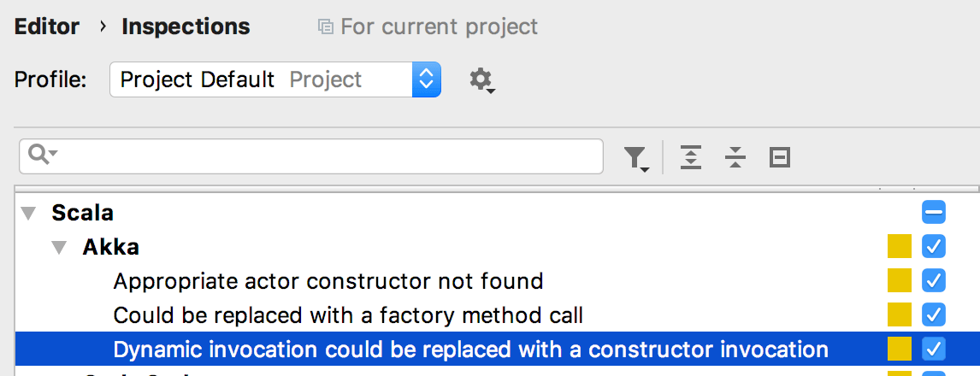Click the Editor breadcrumb item
This screenshot has height=376, width=980.
47,26
